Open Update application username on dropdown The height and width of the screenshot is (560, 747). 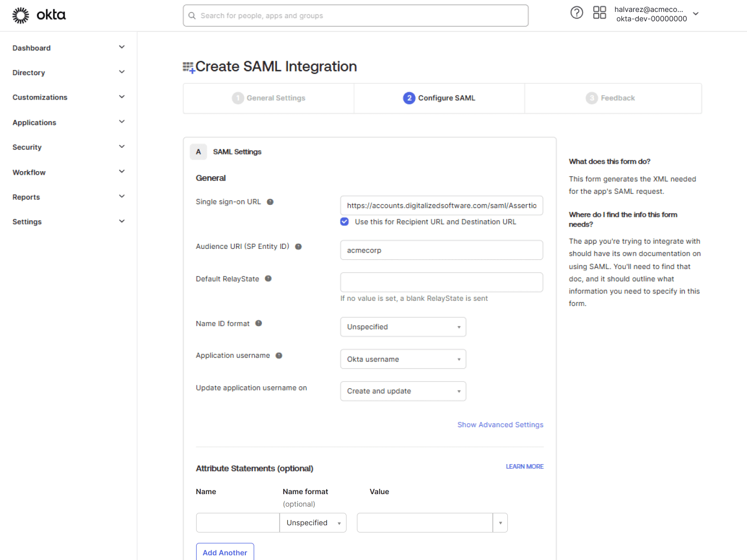point(403,391)
